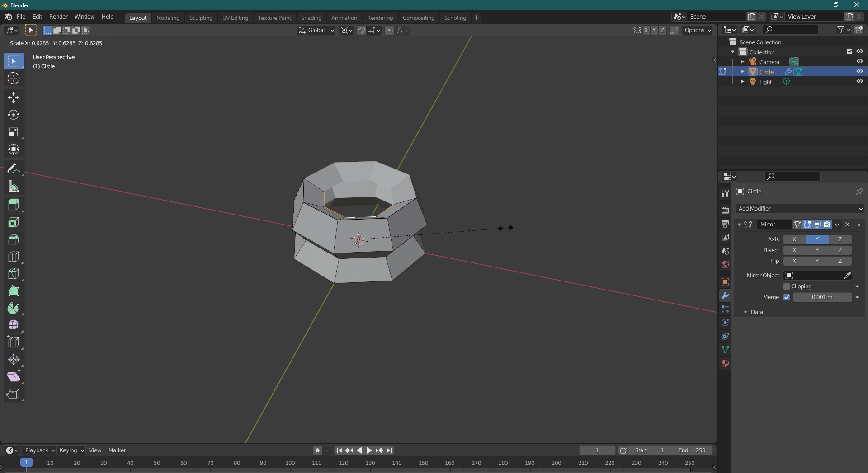
Task: Enable Clipping on the Mirror modifier
Action: coord(787,286)
